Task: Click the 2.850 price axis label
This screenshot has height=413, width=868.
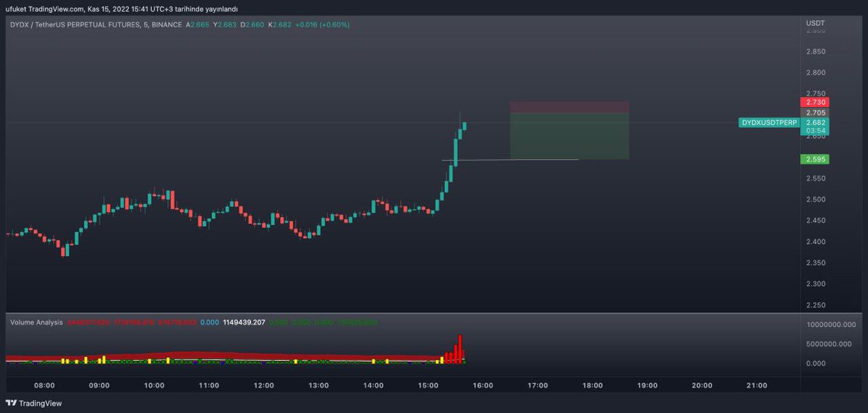Action: [x=816, y=51]
